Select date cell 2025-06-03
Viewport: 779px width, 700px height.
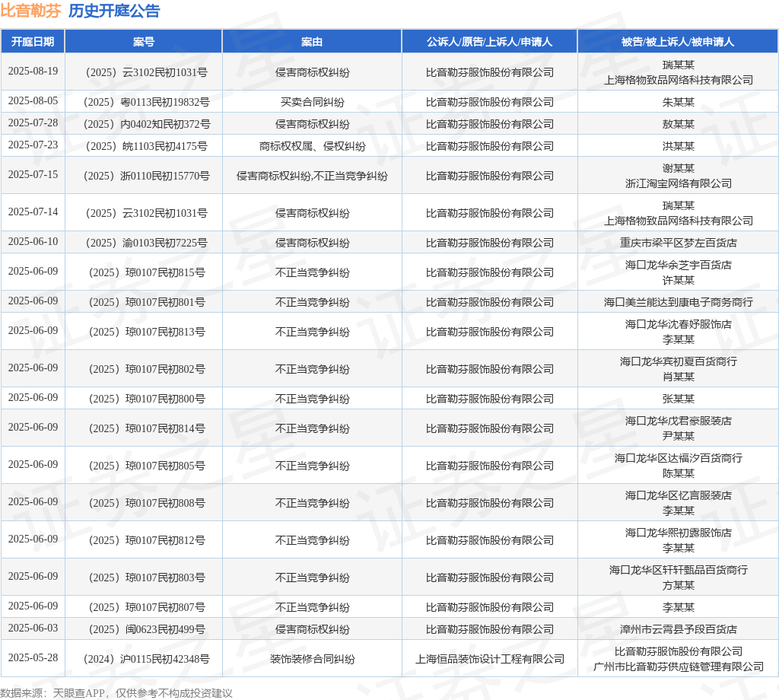coord(33,628)
